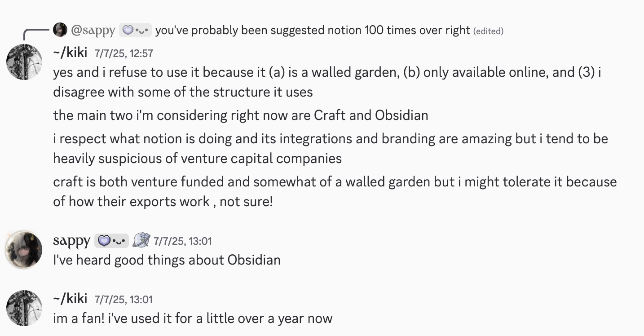Click kiki's avatar on the 13:01 message

[24, 308]
